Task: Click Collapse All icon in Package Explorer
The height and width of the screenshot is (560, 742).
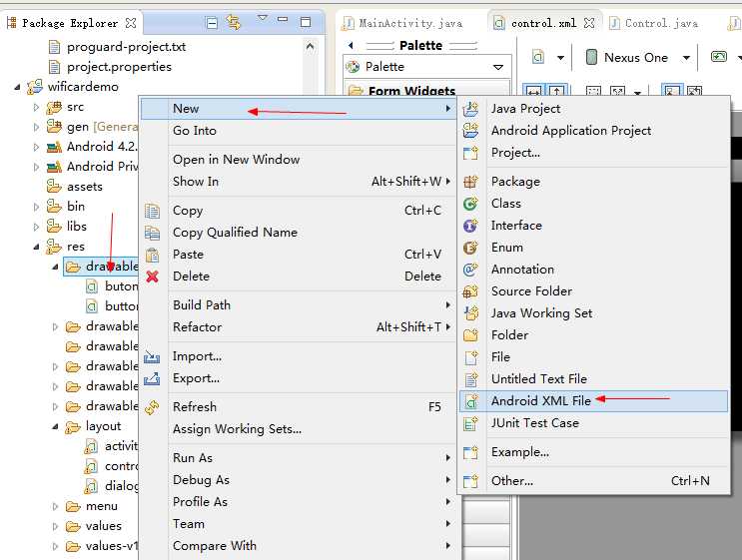Action: click(x=212, y=22)
